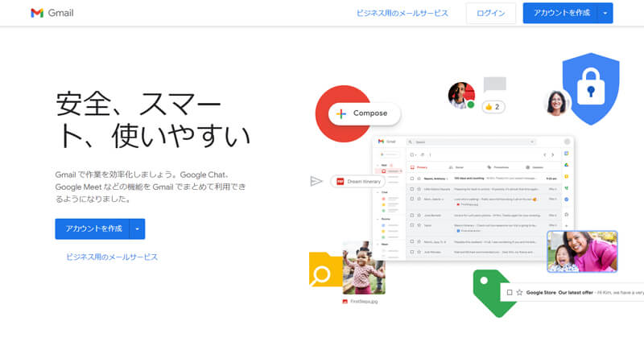Expand the header アカウントを作成 dropdown arrow
Image resolution: width=644 pixels, height=362 pixels.
click(x=605, y=13)
